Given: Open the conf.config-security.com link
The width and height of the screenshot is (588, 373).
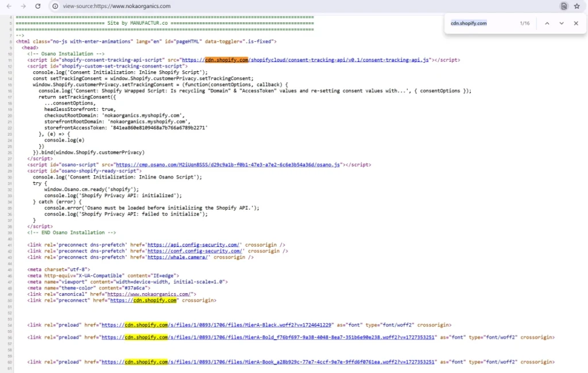Looking at the screenshot, I should click(196, 251).
